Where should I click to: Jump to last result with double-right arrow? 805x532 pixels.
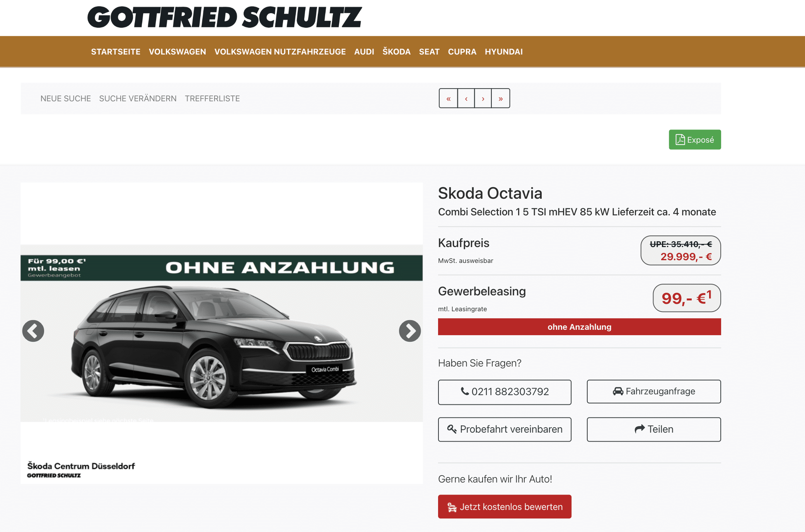(501, 99)
